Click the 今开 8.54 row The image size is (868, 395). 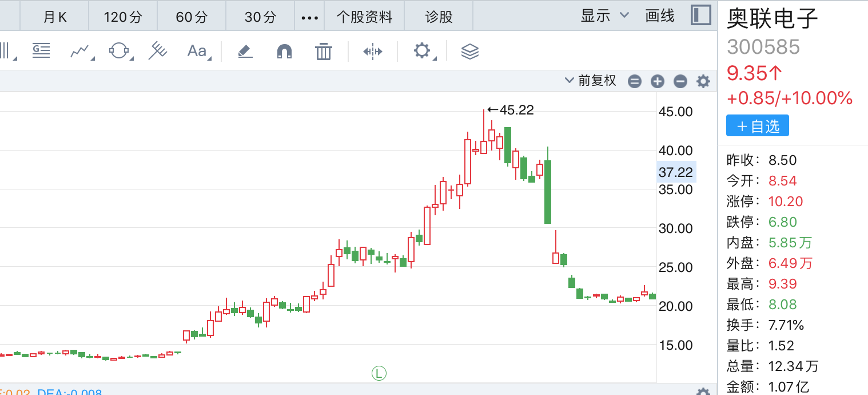click(x=761, y=180)
